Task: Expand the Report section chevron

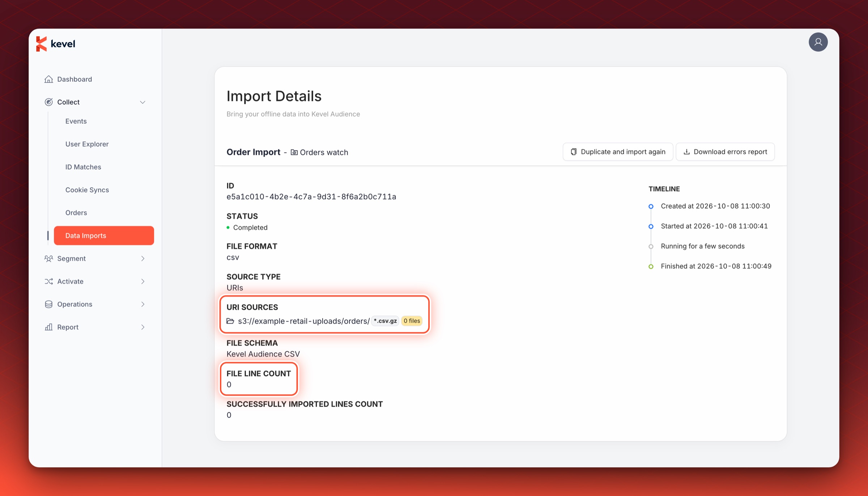Action: click(142, 327)
